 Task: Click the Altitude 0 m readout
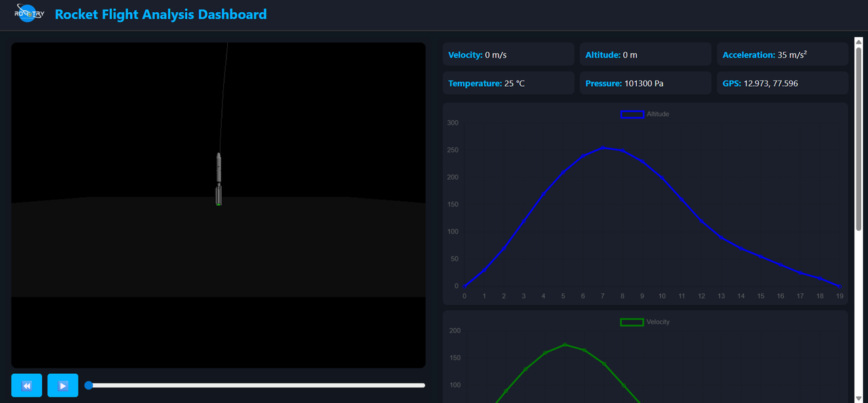coord(646,55)
